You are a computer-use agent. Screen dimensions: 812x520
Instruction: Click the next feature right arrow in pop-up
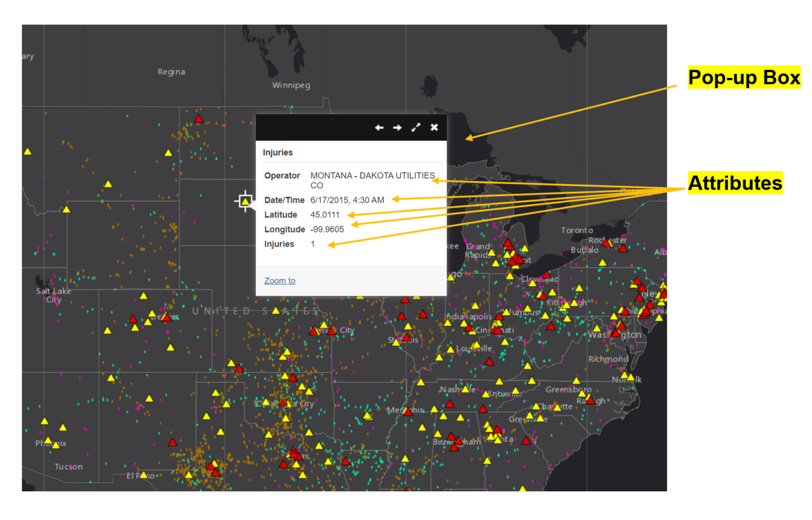[397, 128]
